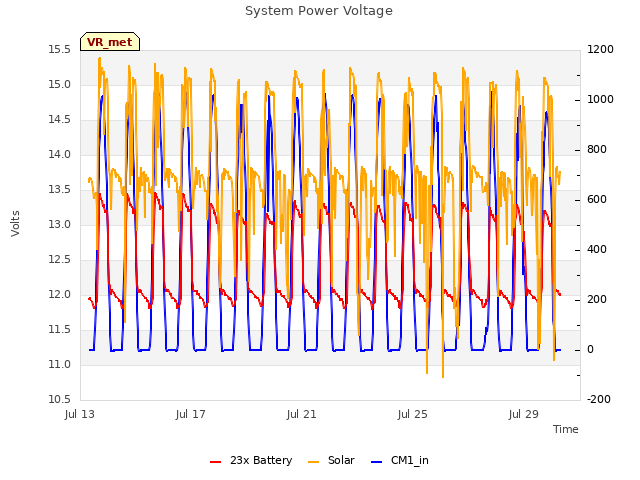Click the orange Solar legend swatch

313,462
